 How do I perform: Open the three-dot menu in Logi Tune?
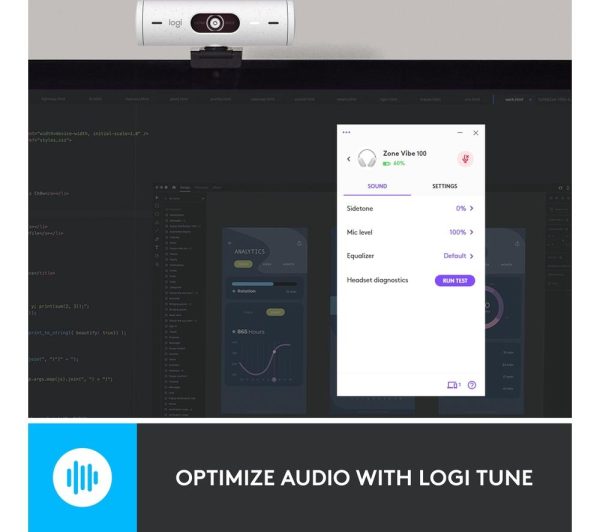click(x=346, y=132)
